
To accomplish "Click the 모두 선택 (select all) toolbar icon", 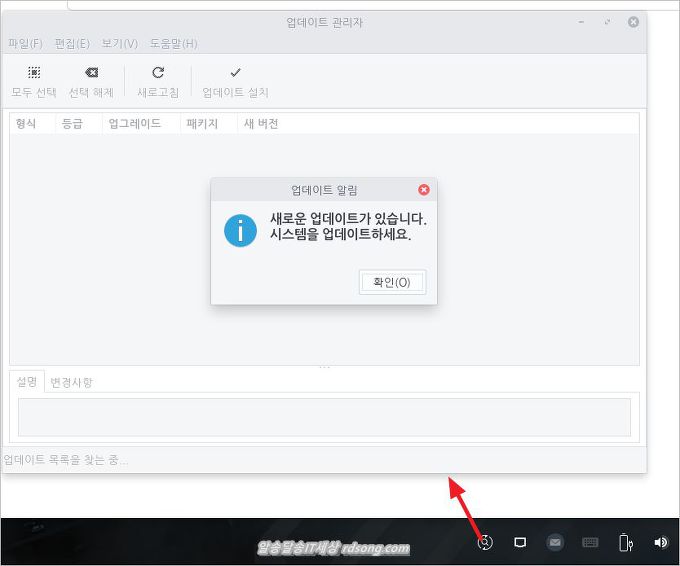I will coord(34,73).
